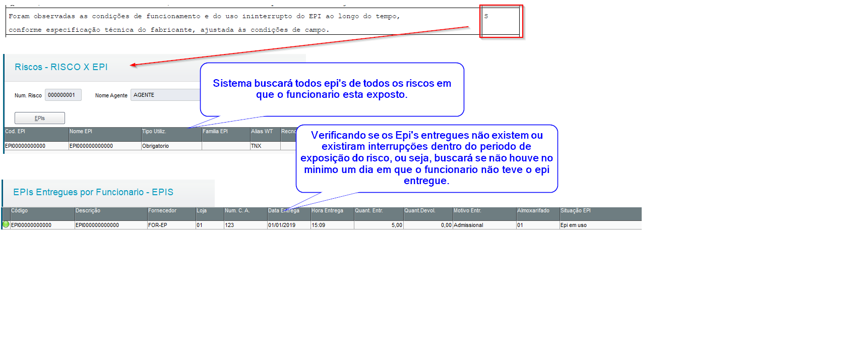Click the Alias WT column header
This screenshot has width=868, height=343.
[x=265, y=134]
